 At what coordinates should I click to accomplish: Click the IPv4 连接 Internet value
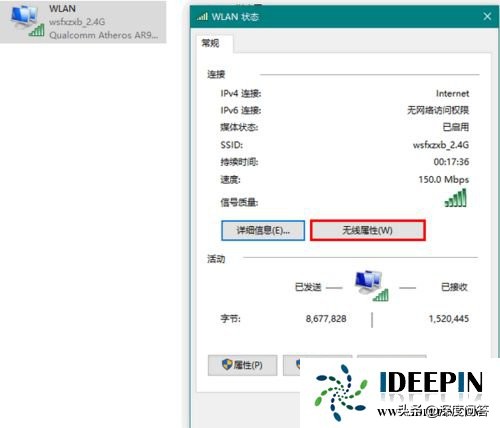point(452,94)
